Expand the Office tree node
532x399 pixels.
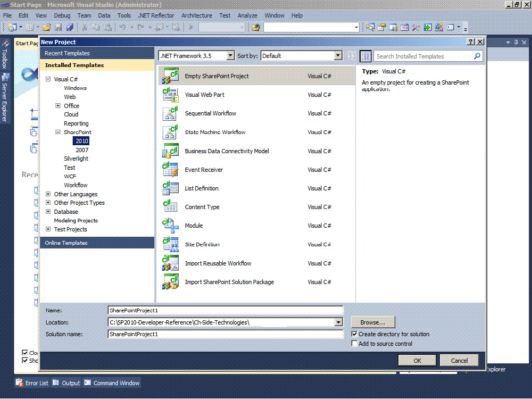coord(58,105)
